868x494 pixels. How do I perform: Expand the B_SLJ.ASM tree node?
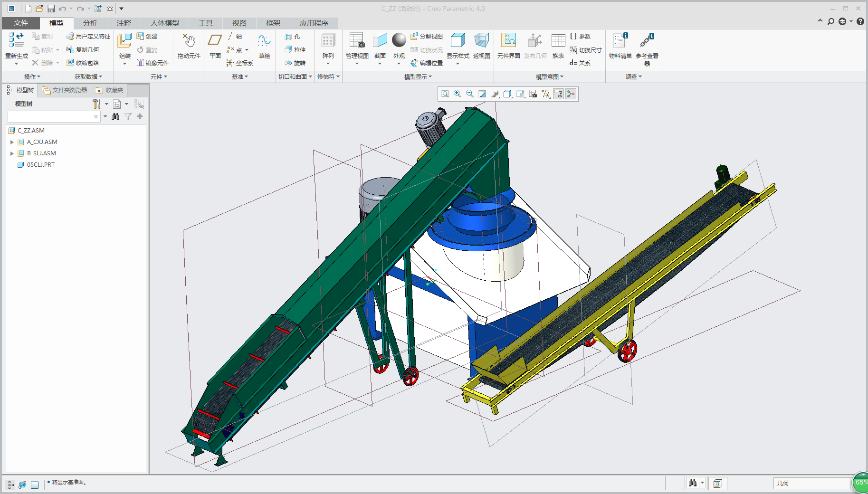12,153
